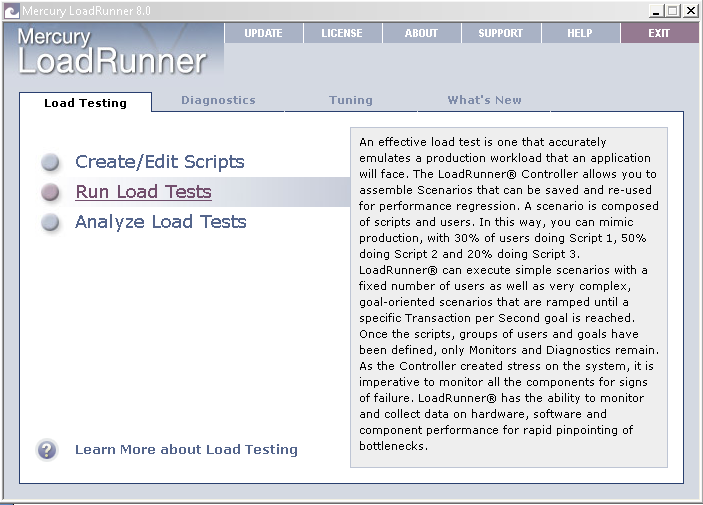Close the LoadRunner window
Screen dimensions: 703x505
coord(690,11)
